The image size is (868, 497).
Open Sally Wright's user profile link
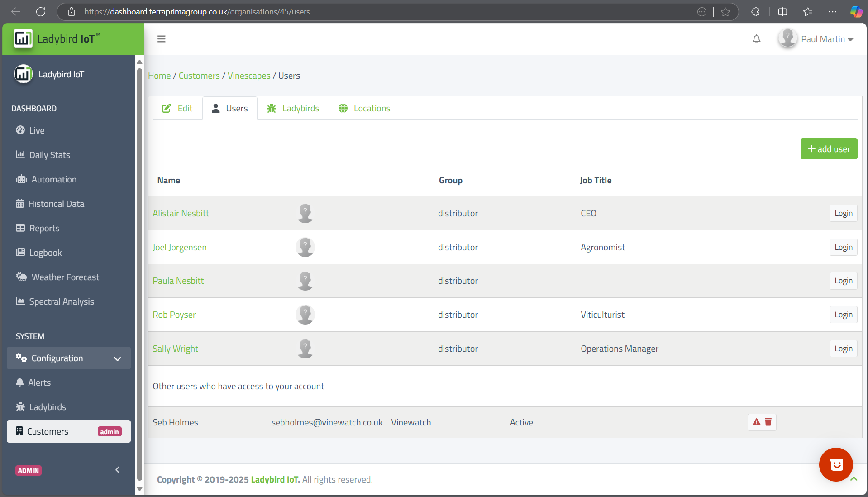175,349
